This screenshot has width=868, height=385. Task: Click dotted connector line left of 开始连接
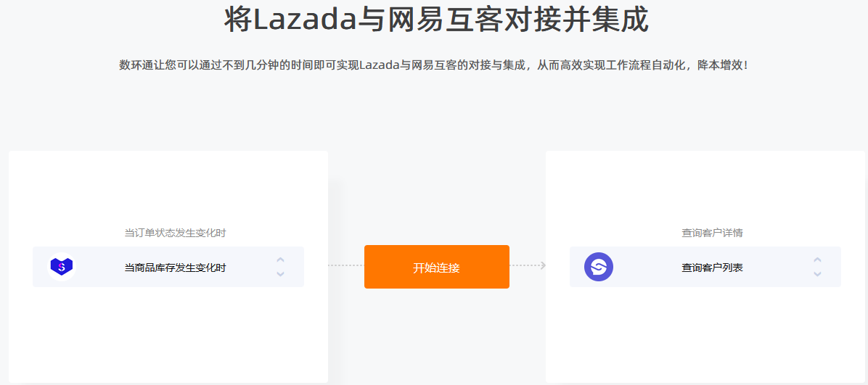(345, 265)
